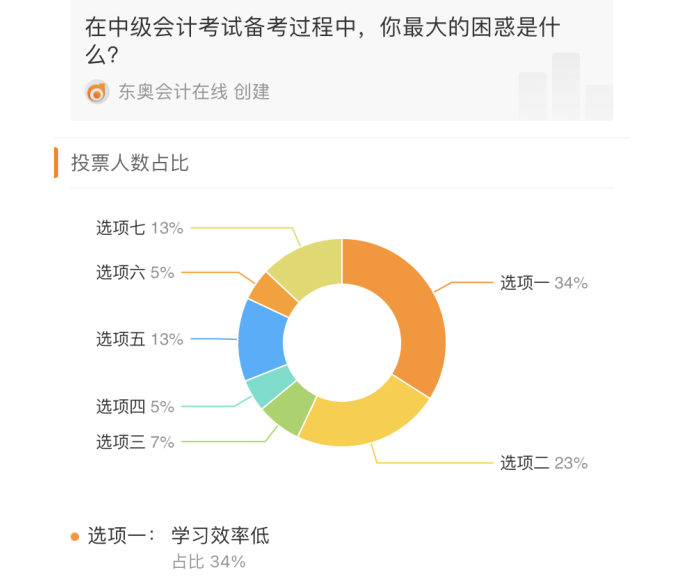
Task: Click the bar chart icon in header
Action: point(565,87)
